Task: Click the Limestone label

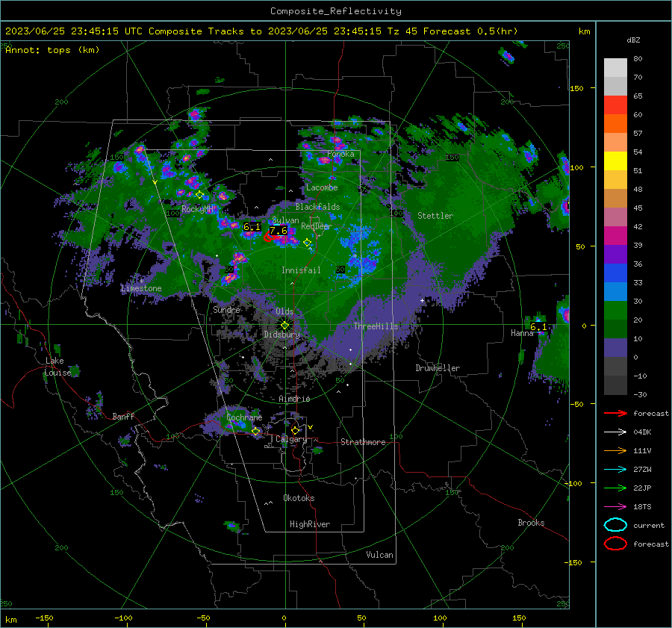Action: pos(141,288)
